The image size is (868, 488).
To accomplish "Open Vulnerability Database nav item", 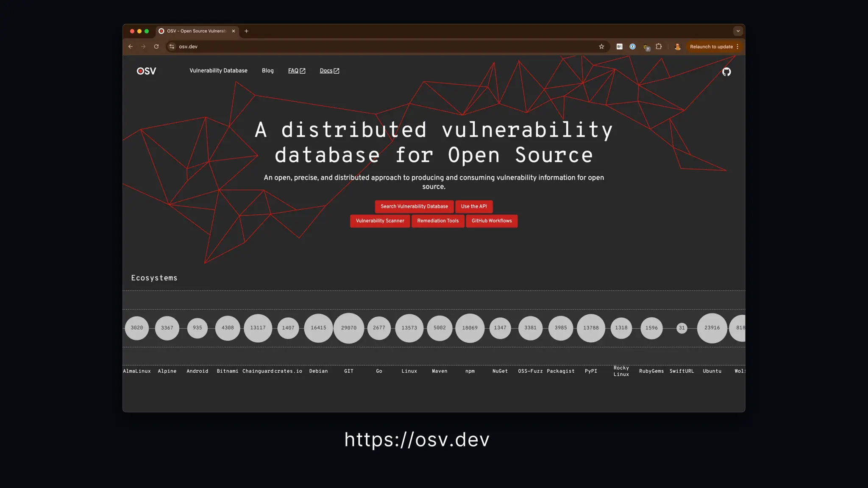I will pyautogui.click(x=218, y=71).
